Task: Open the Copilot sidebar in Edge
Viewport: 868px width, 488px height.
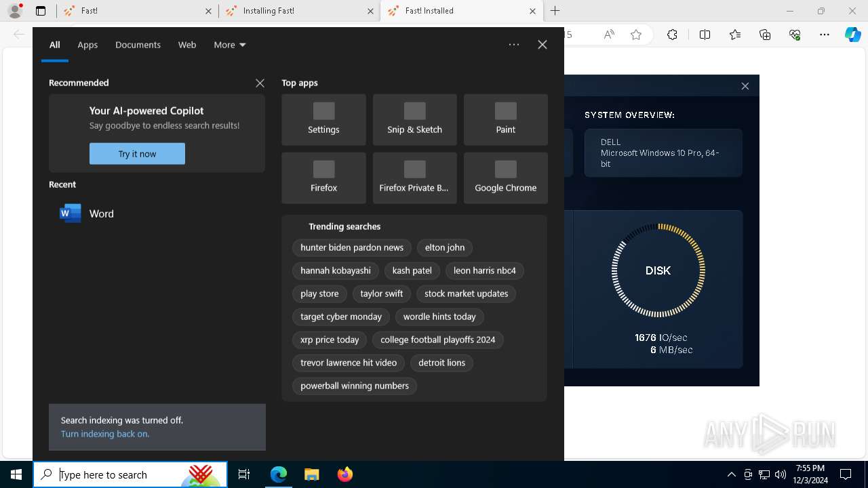Action: [x=852, y=35]
